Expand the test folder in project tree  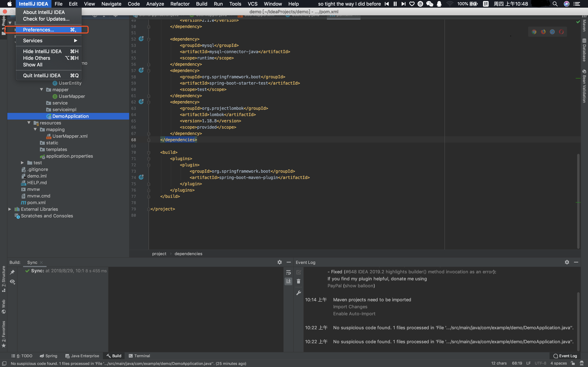[22, 163]
